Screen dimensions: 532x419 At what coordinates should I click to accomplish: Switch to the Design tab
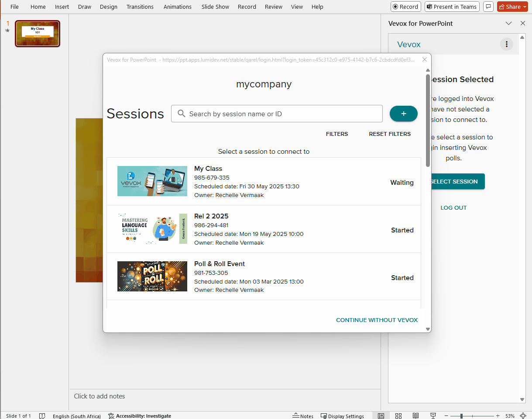[x=109, y=7]
